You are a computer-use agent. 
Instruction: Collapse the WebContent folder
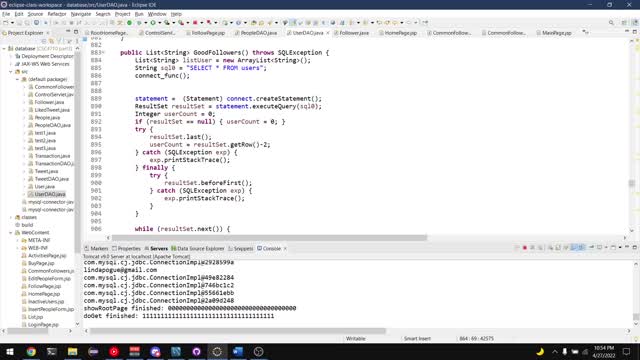tap(11, 233)
